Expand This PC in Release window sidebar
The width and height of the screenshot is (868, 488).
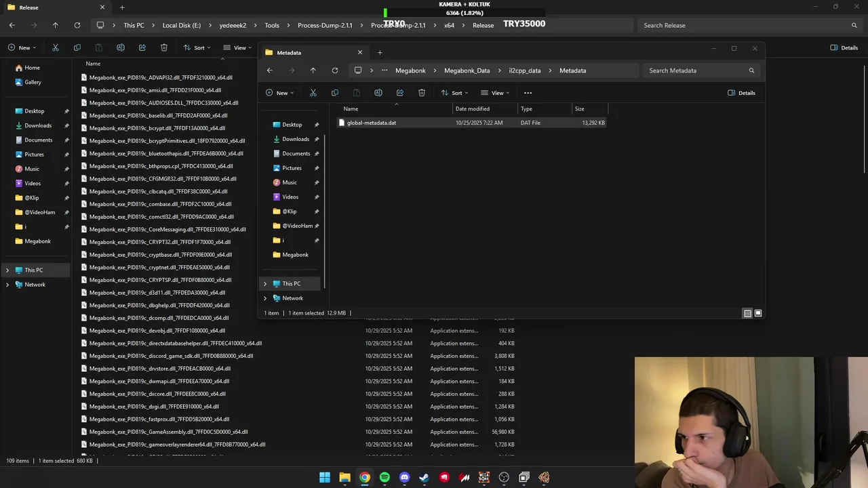[x=7, y=270]
